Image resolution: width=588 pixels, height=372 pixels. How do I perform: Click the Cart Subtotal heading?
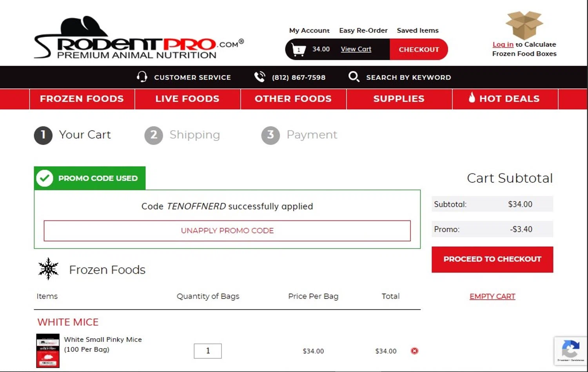pos(510,178)
